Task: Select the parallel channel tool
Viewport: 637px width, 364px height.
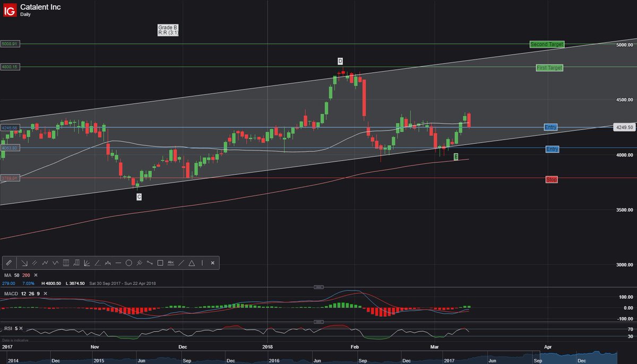Action: 35,263
